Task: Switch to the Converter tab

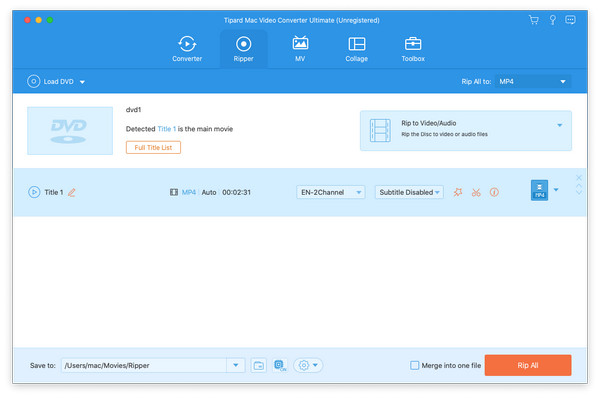Action: 187,49
